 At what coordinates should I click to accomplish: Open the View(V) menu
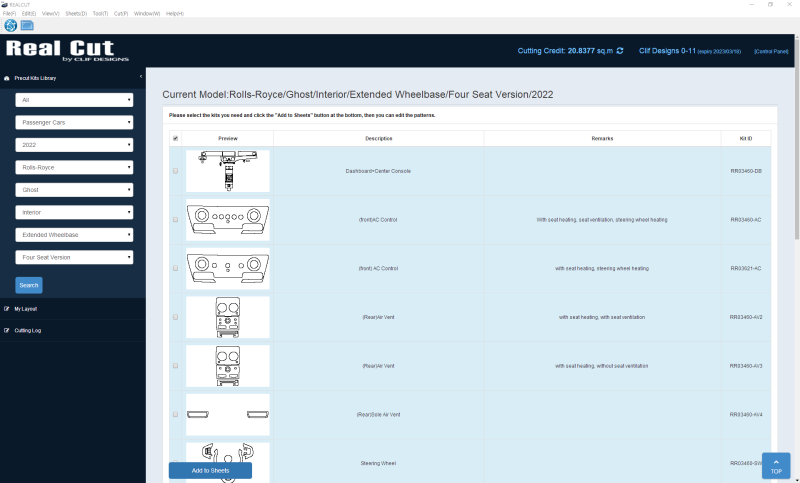[51, 14]
